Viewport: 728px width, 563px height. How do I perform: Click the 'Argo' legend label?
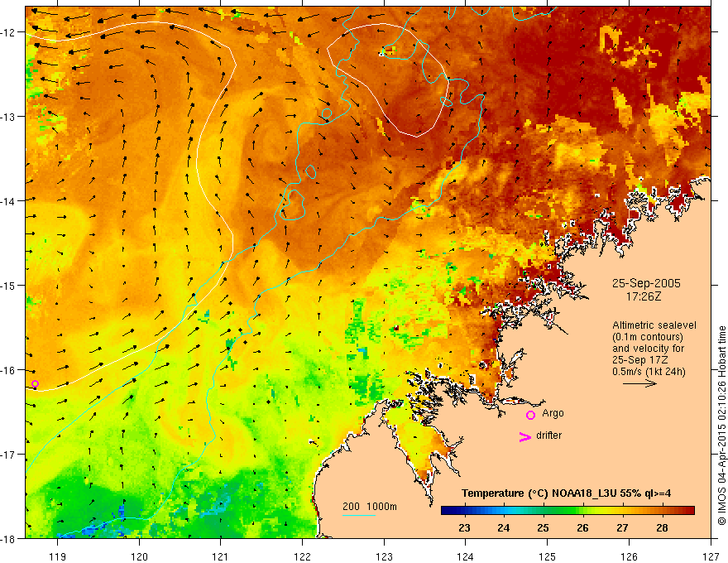553,413
